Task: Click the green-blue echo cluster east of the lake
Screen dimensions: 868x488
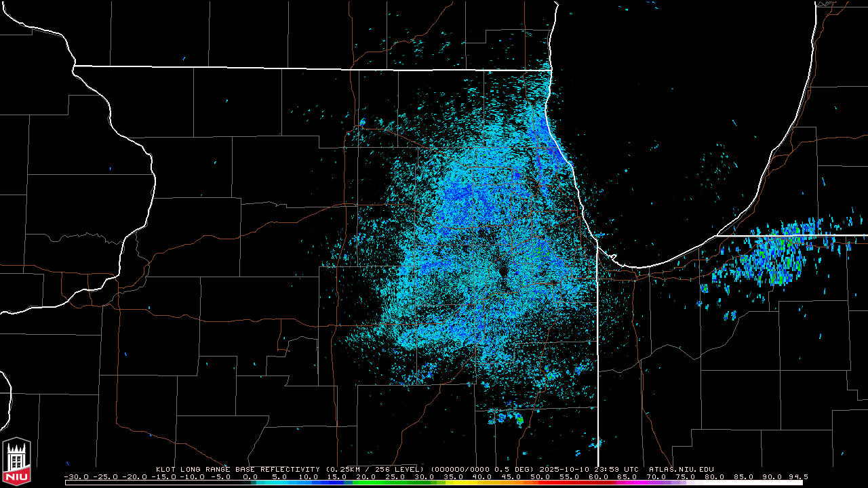Action: 773,261
